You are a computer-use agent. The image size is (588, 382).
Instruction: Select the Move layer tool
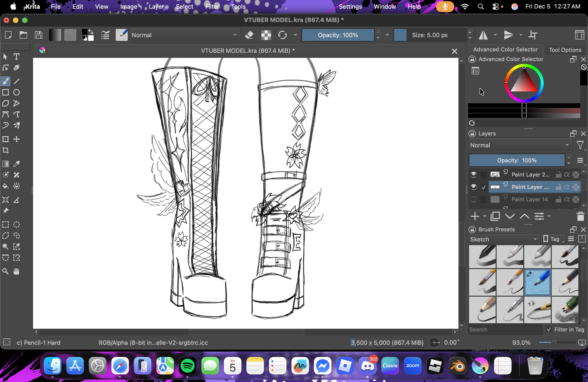tap(17, 139)
